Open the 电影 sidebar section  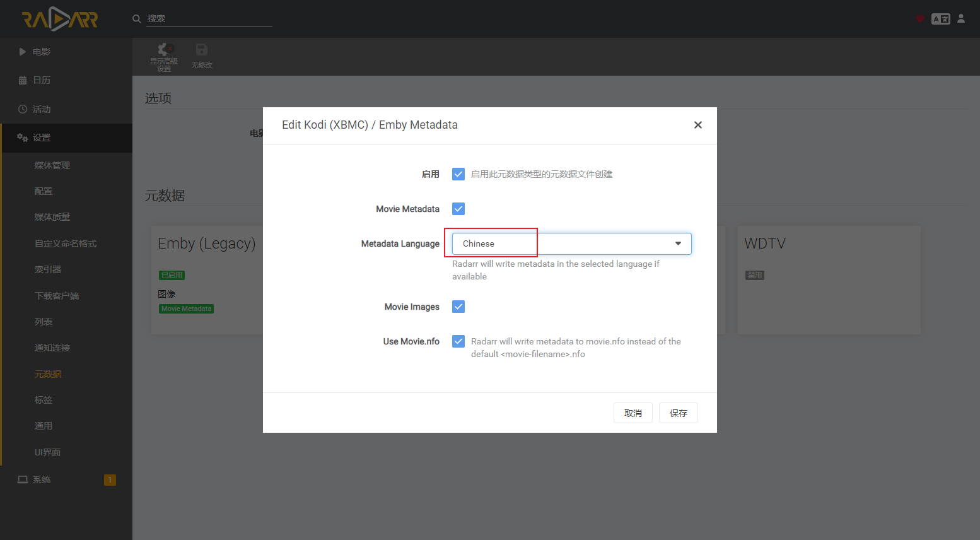coord(66,52)
